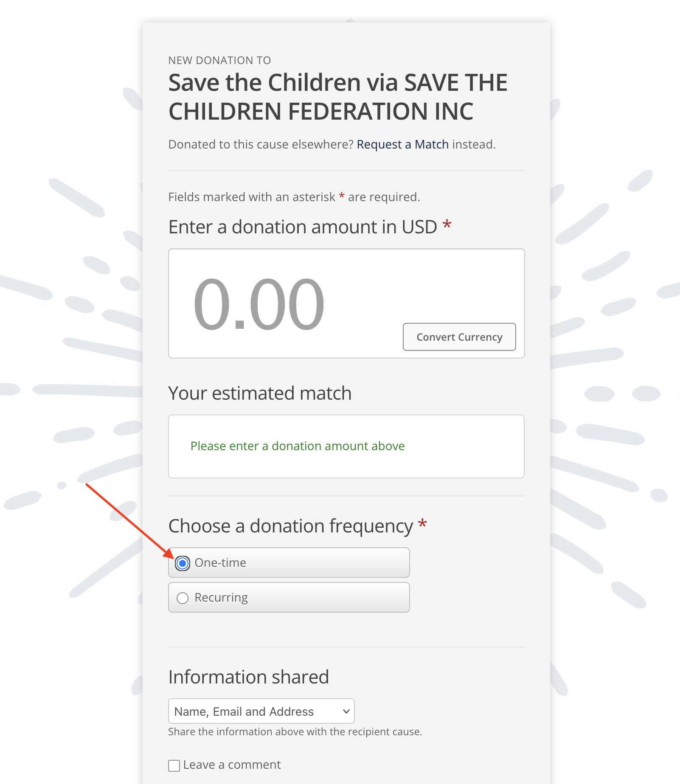
Task: Click the Recurring frequency label text
Action: 221,598
